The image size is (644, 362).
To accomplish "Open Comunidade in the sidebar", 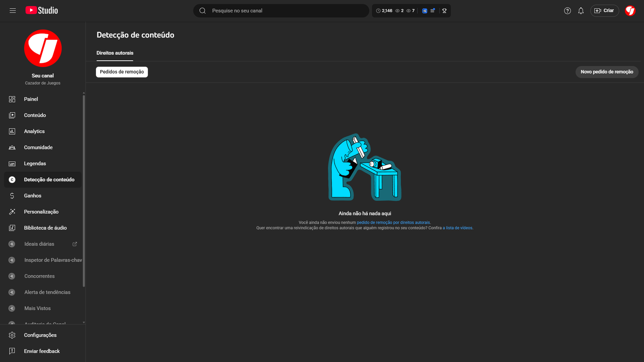I will point(43,147).
